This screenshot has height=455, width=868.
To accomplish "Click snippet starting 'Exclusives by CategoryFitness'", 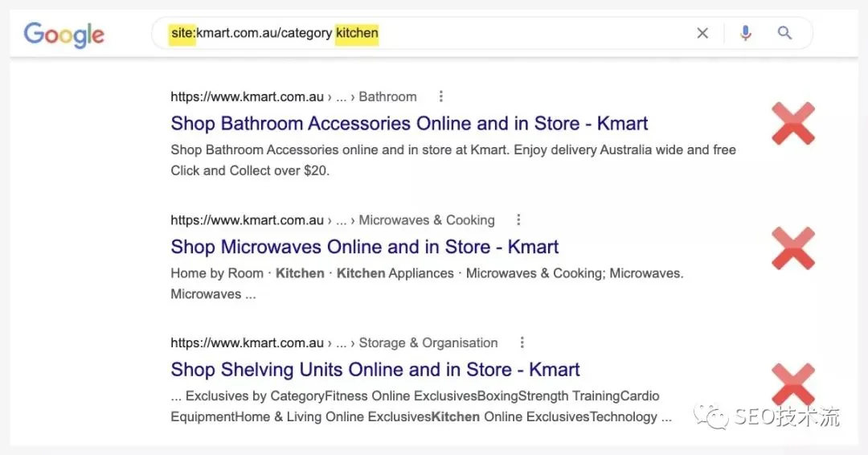I will (x=421, y=406).
